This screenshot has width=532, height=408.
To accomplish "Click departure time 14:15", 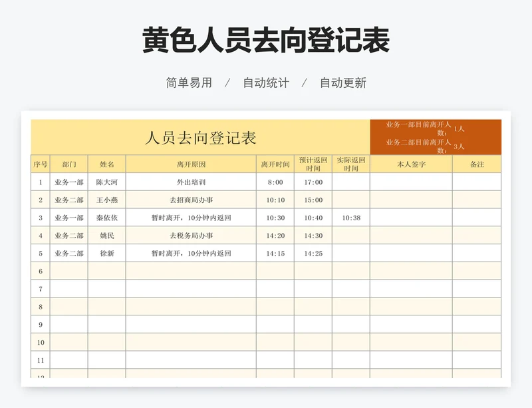I will (x=275, y=253).
